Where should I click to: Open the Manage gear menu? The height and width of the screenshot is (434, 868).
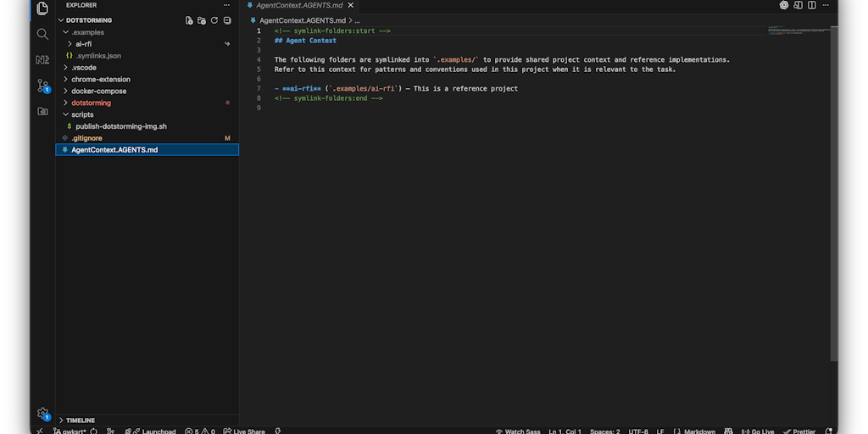pyautogui.click(x=42, y=413)
